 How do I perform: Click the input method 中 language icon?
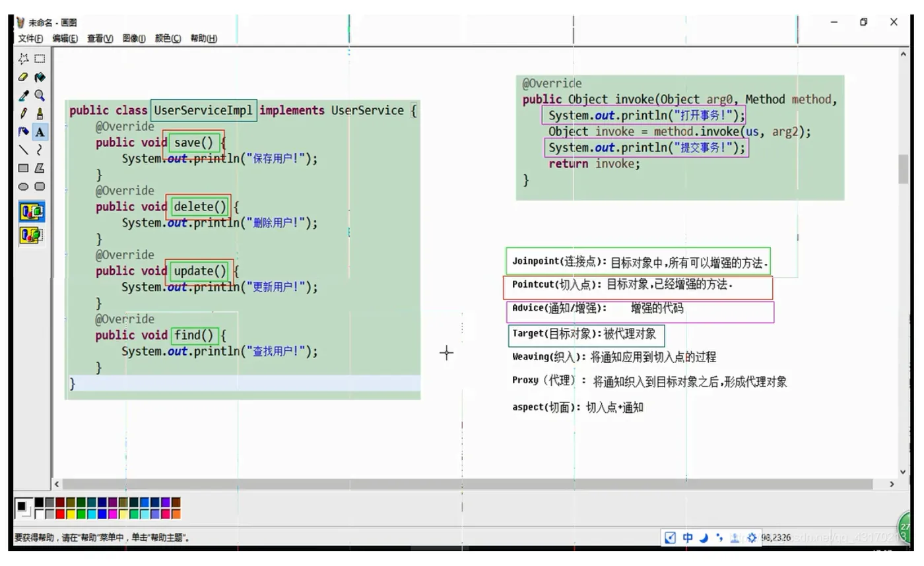click(x=688, y=538)
